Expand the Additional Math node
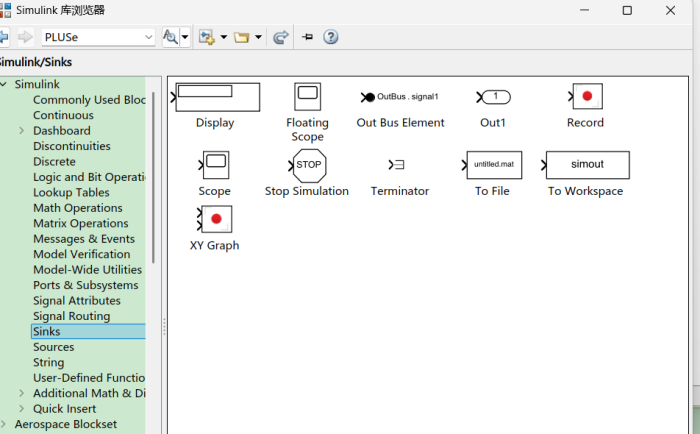The image size is (700, 434). 21,393
